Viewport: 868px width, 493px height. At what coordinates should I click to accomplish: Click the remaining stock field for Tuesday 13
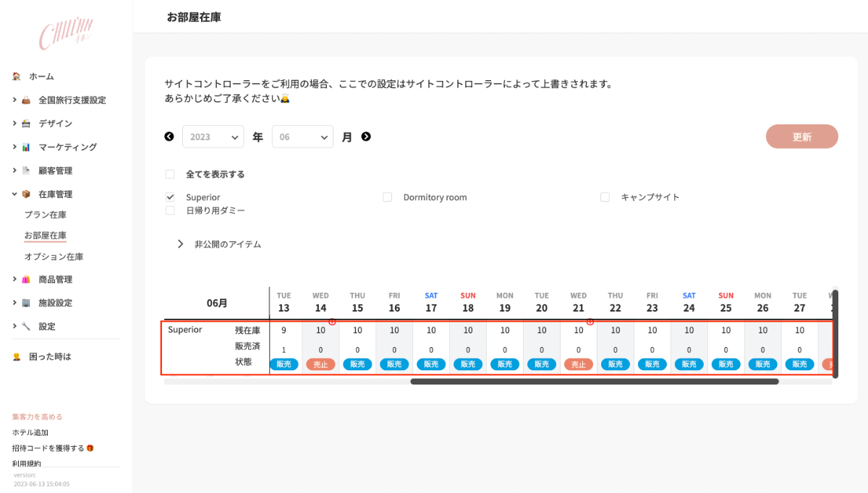(284, 330)
